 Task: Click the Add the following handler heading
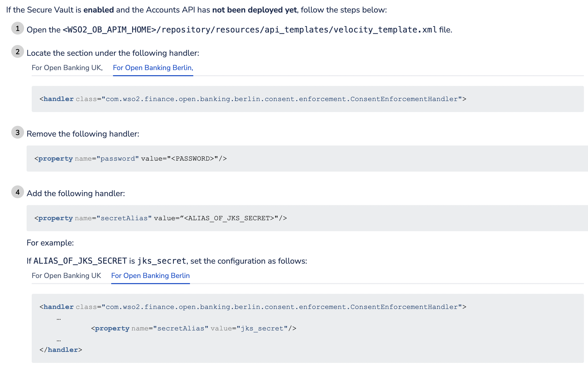tap(76, 193)
